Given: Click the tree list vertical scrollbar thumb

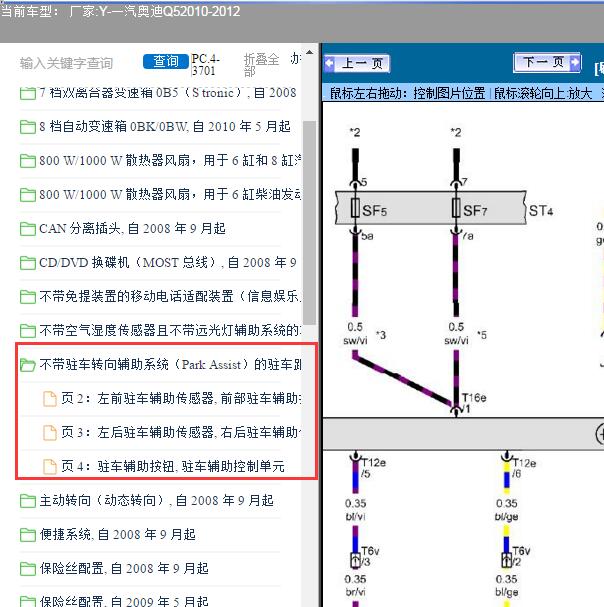Looking at the screenshot, I should (x=309, y=223).
